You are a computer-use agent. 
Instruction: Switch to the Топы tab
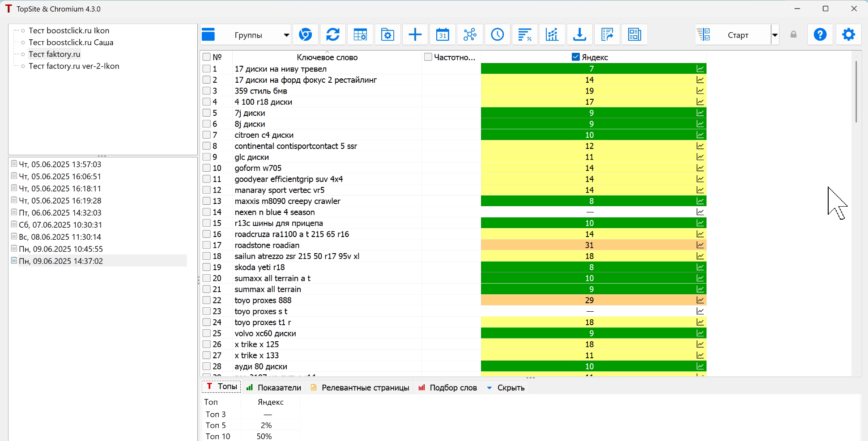(x=221, y=386)
